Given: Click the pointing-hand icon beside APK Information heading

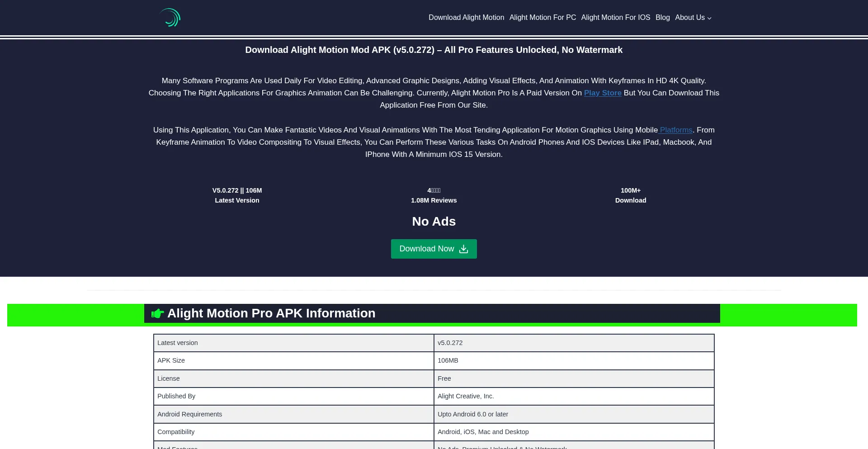Looking at the screenshot, I should pyautogui.click(x=157, y=313).
